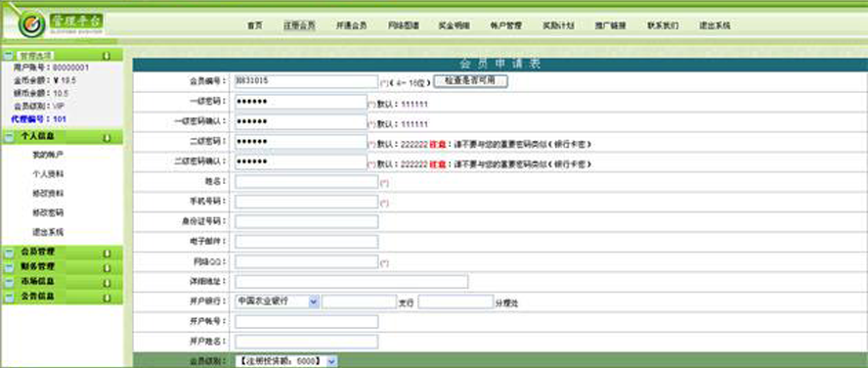The width and height of the screenshot is (868, 368).
Task: Click the arrow icon on 市场信息 header
Action: pos(107,283)
